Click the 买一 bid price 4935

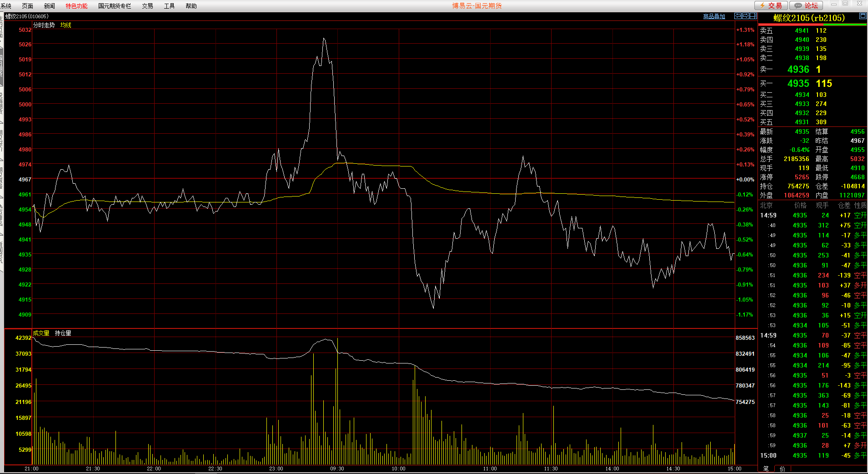pos(798,84)
